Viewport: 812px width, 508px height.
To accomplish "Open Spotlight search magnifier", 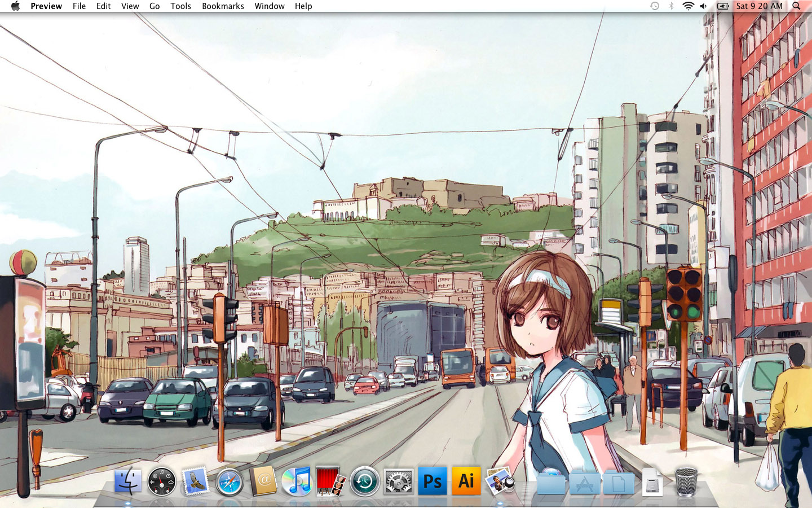I will (796, 6).
